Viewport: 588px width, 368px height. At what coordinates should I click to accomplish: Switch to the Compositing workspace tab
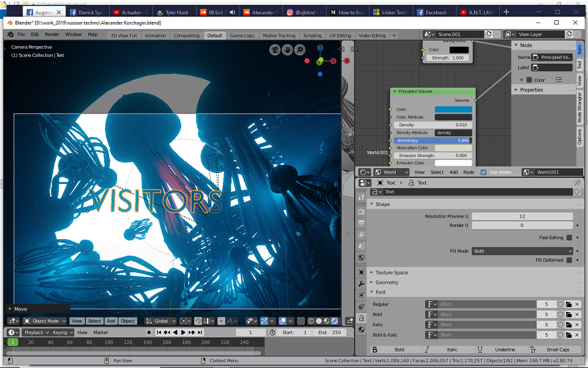coord(186,36)
